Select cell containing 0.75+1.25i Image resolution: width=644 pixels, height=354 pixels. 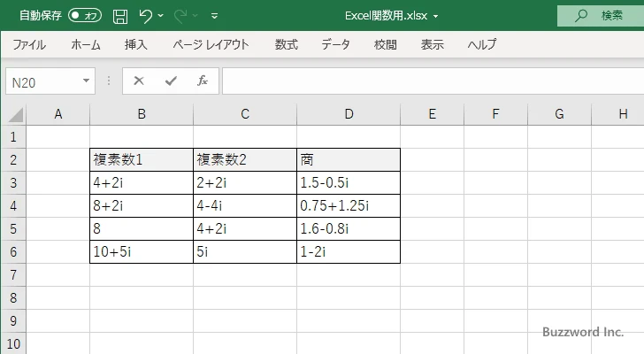point(349,205)
